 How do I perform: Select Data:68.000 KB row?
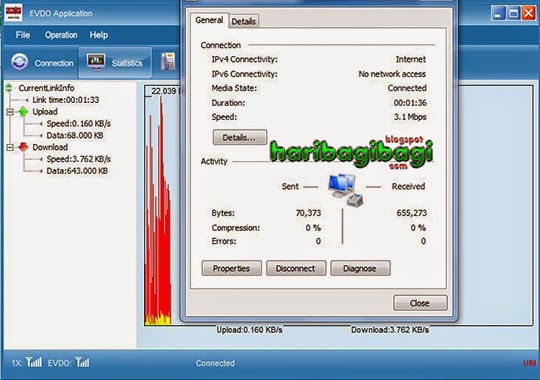[x=75, y=135]
